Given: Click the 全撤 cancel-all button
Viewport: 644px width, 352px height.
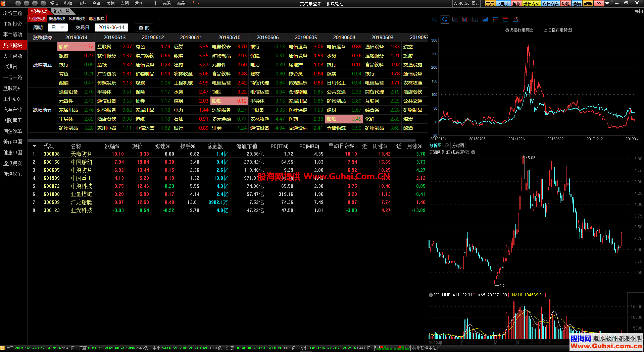Looking at the screenshot, I should (x=516, y=4).
